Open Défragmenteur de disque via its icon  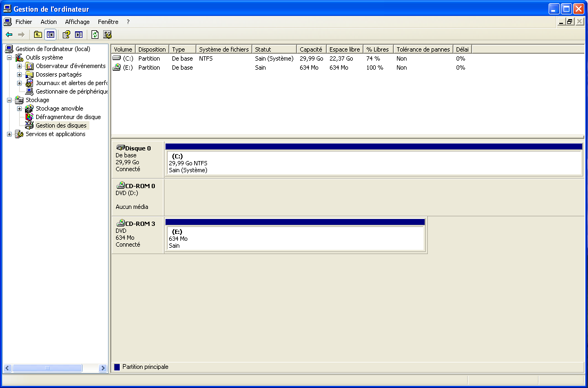[x=29, y=117]
